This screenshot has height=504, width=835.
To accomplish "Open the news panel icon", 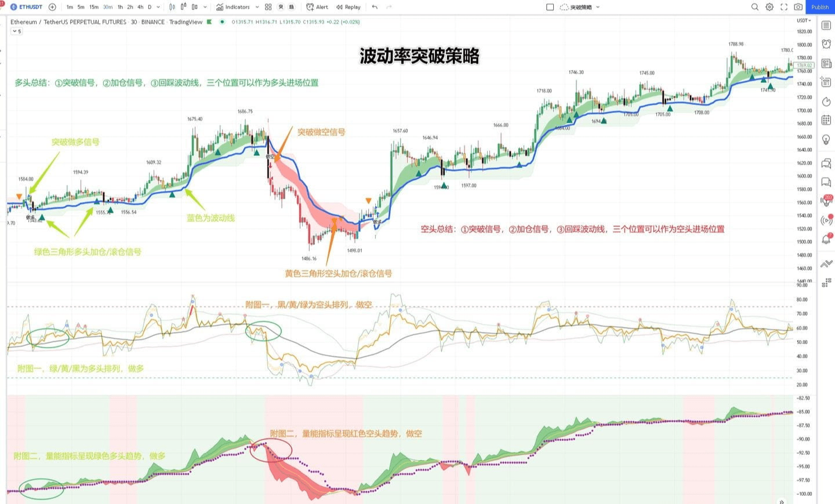I will [x=826, y=64].
